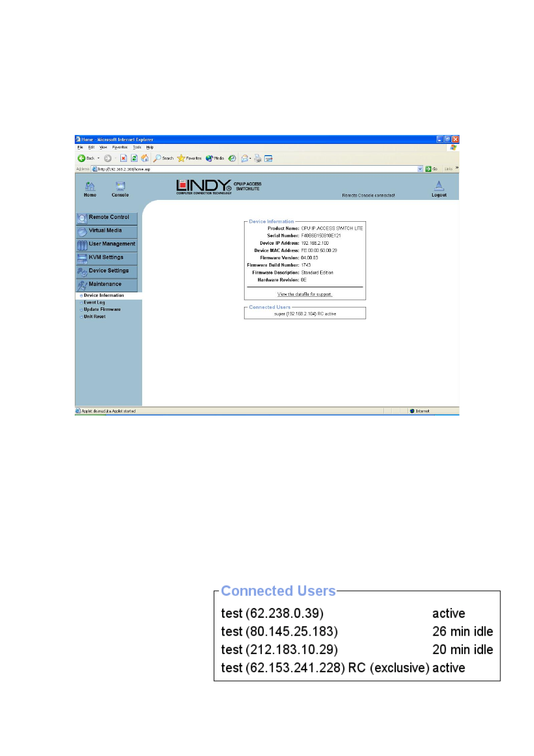Click the User Management menu icon
534x756 pixels.
coord(82,245)
